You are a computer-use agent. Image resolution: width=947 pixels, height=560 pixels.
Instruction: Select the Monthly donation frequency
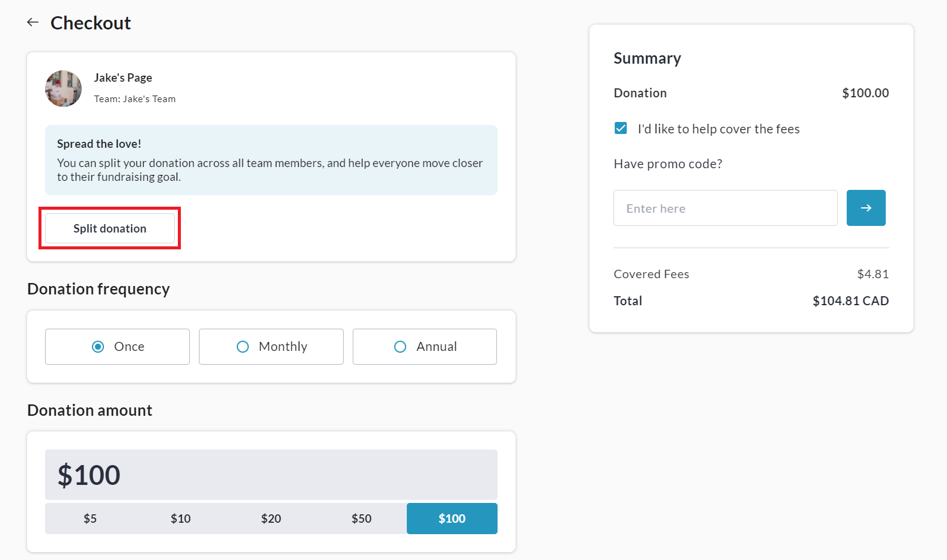(271, 347)
